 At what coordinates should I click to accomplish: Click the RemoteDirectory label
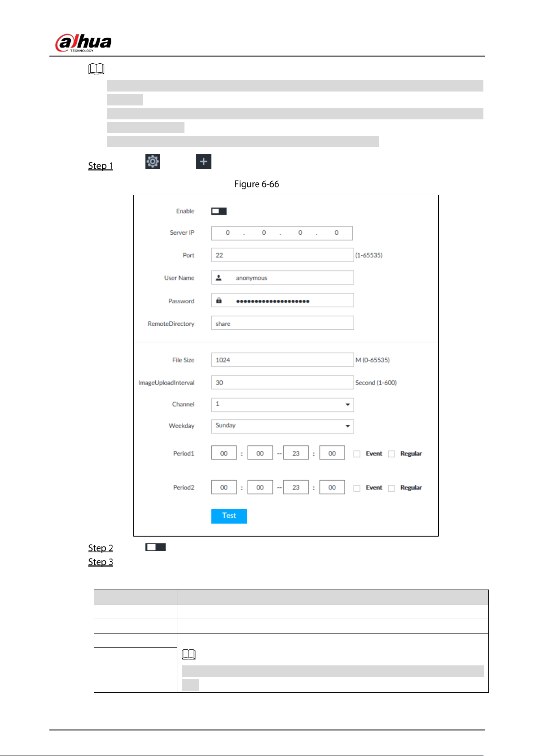pyautogui.click(x=171, y=324)
